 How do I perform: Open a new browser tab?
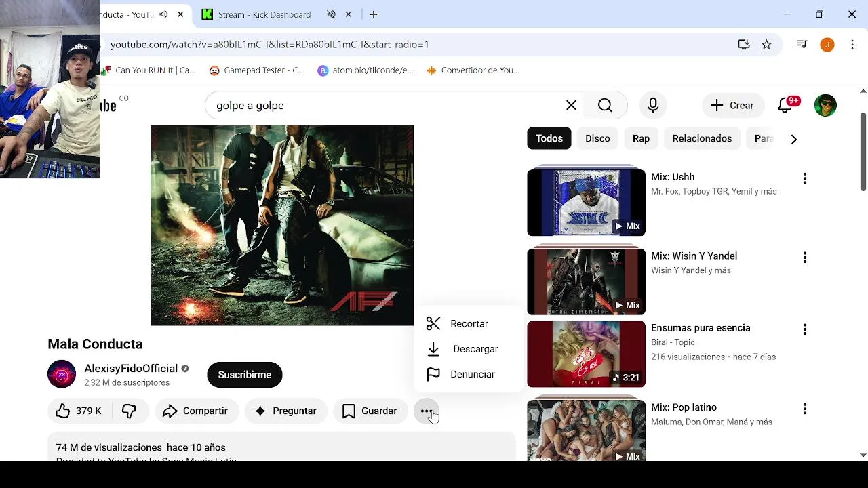click(x=374, y=14)
